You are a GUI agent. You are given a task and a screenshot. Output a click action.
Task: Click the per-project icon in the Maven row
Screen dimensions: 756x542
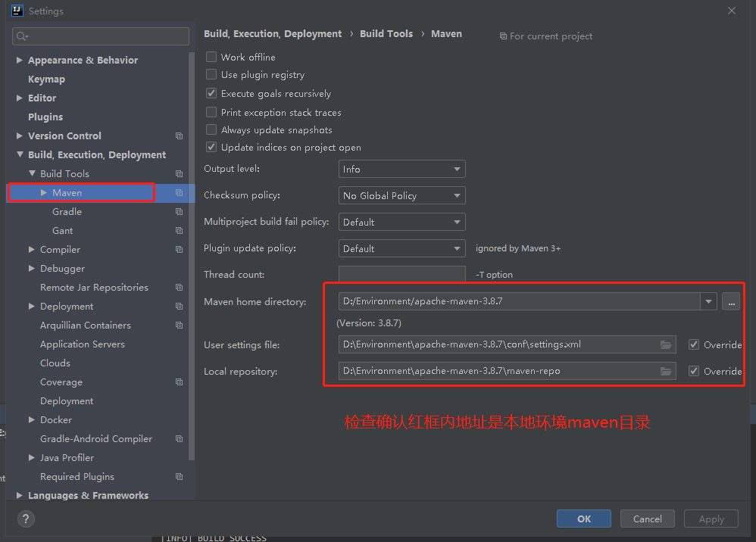[179, 193]
